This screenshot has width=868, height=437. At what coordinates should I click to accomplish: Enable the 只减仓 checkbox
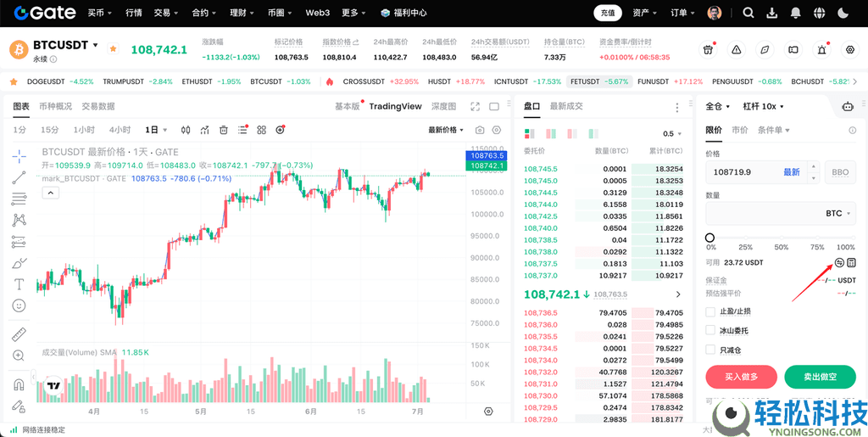click(711, 350)
